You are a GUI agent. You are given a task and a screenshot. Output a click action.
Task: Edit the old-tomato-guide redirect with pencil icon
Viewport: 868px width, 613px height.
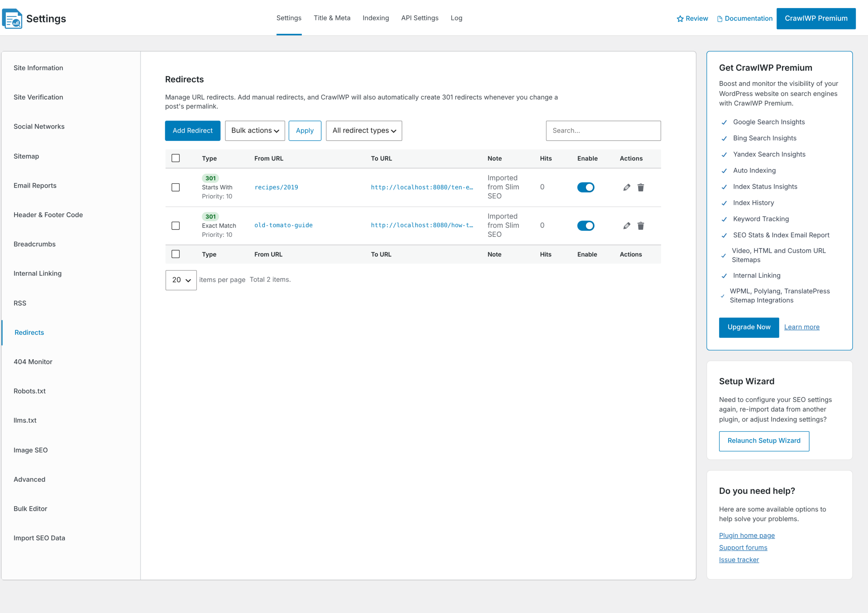tap(627, 226)
